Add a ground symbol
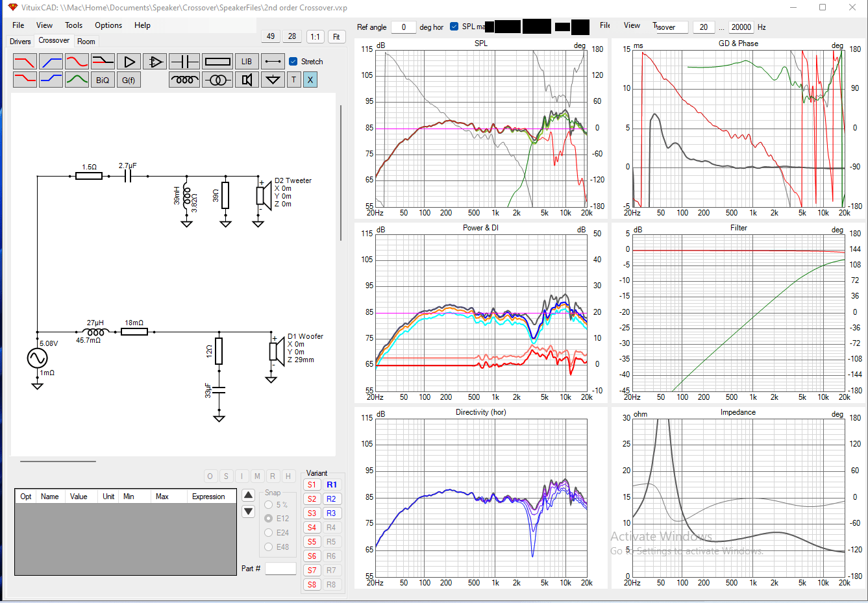 pos(273,80)
